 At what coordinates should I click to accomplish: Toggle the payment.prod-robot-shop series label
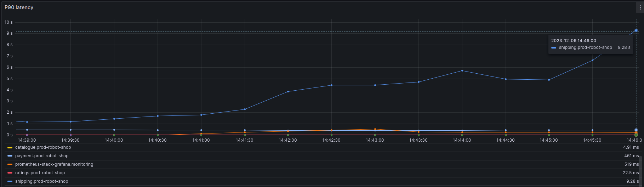[x=42, y=156]
